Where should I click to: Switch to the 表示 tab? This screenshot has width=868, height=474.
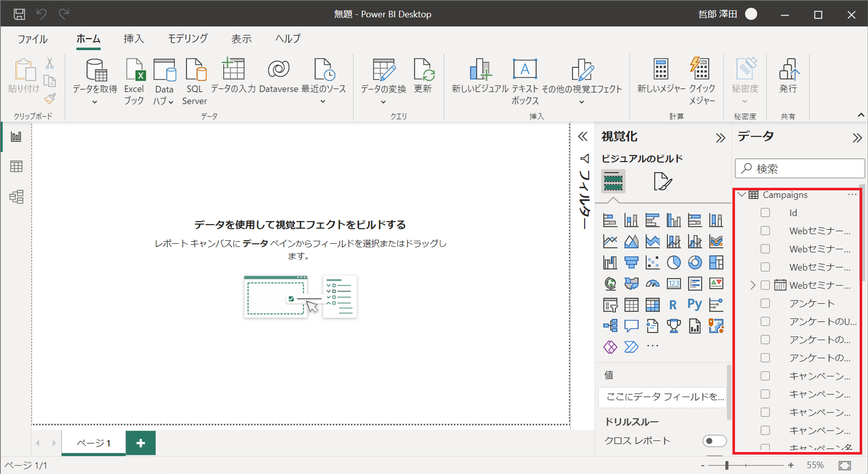point(241,39)
